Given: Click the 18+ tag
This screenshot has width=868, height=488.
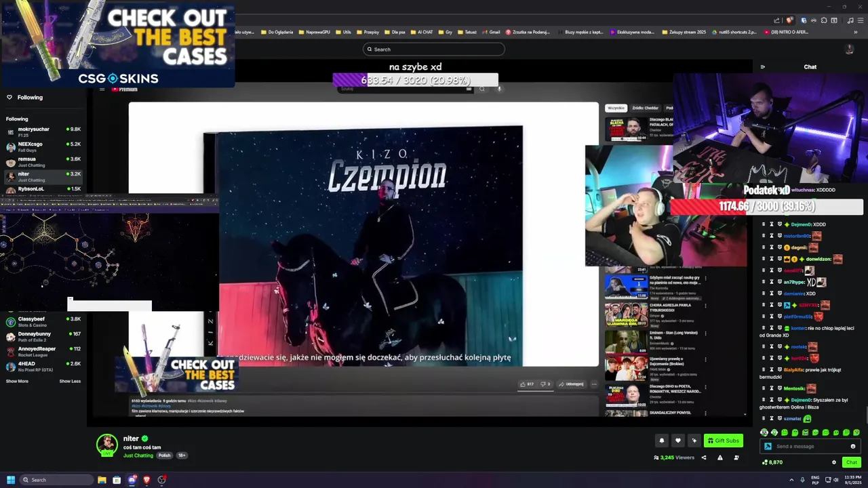Looking at the screenshot, I should tap(182, 455).
